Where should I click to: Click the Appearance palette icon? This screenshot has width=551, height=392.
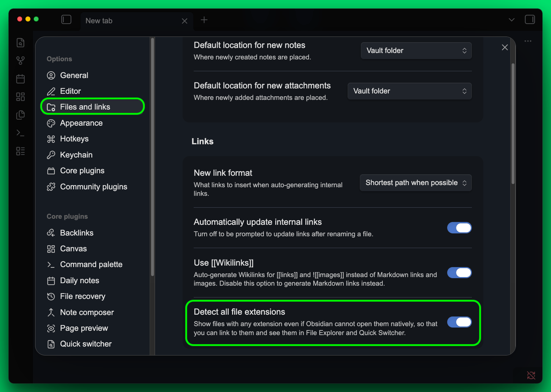51,123
